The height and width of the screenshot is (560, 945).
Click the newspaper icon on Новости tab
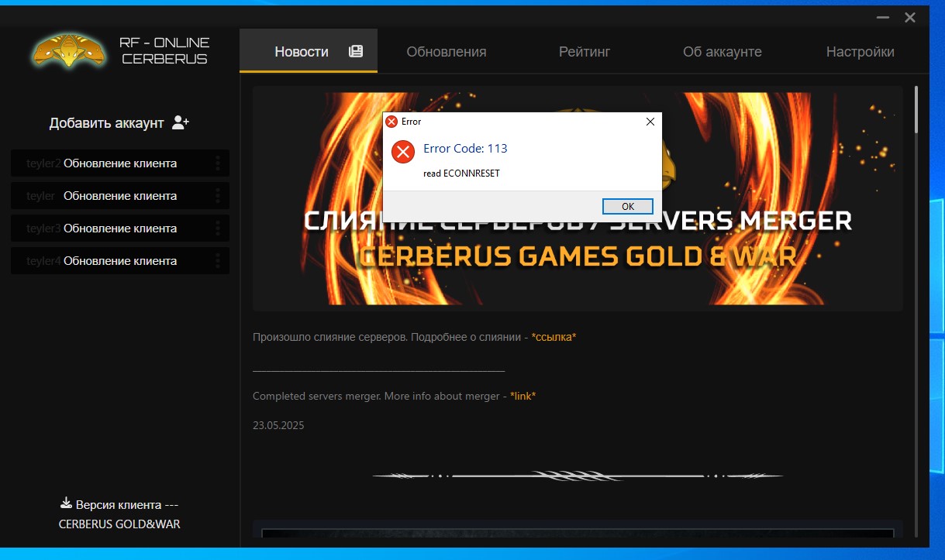pos(356,52)
